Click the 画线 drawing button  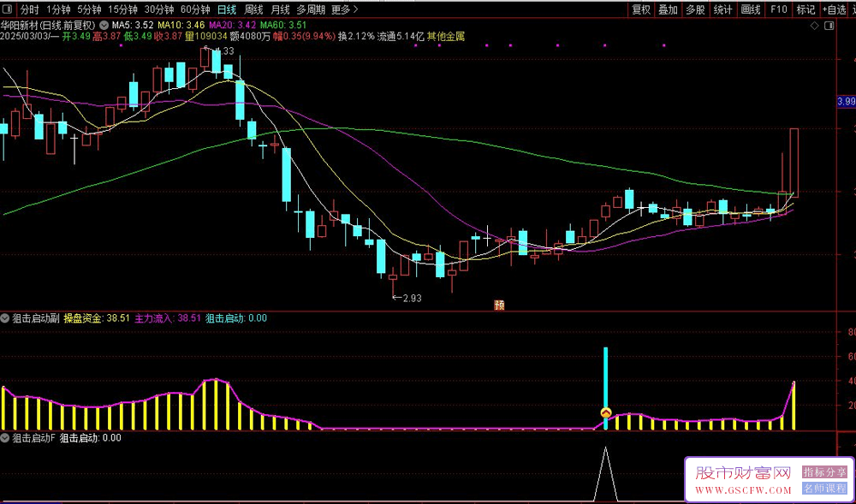(751, 9)
